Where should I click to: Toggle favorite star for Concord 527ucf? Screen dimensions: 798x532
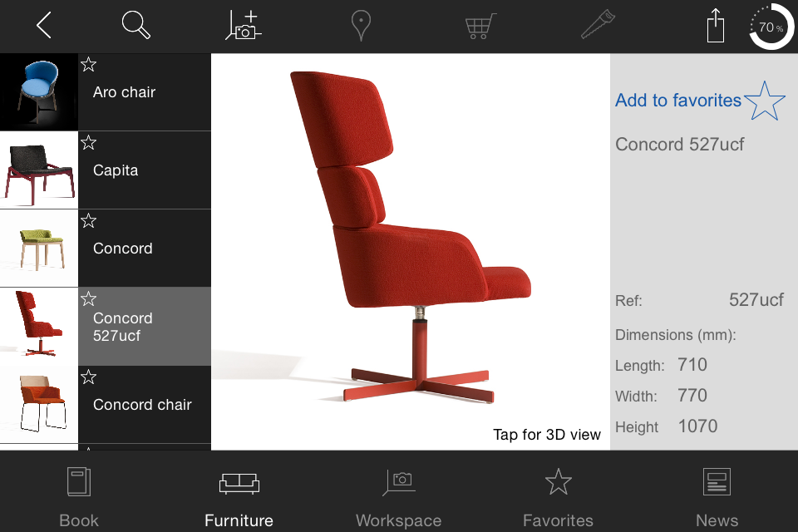(89, 299)
